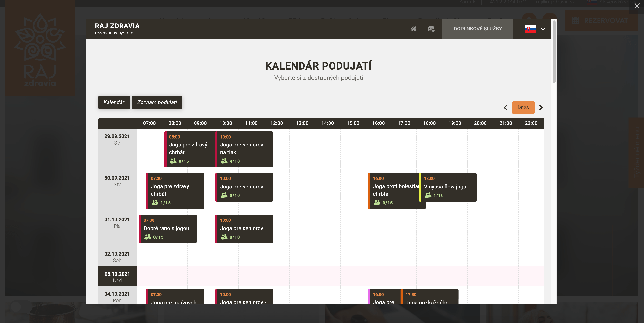Click Kontakt link in background top bar
644x323 pixels.
(468, 2)
